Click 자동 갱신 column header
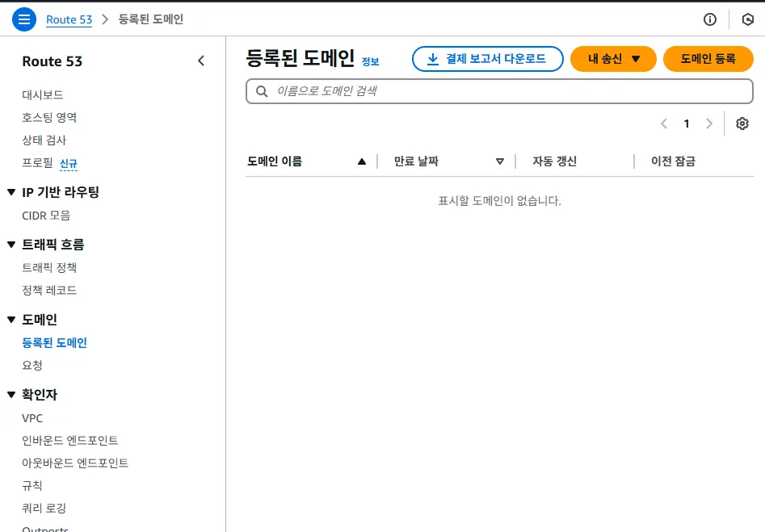Screen dimensions: 765x532 pos(554,161)
